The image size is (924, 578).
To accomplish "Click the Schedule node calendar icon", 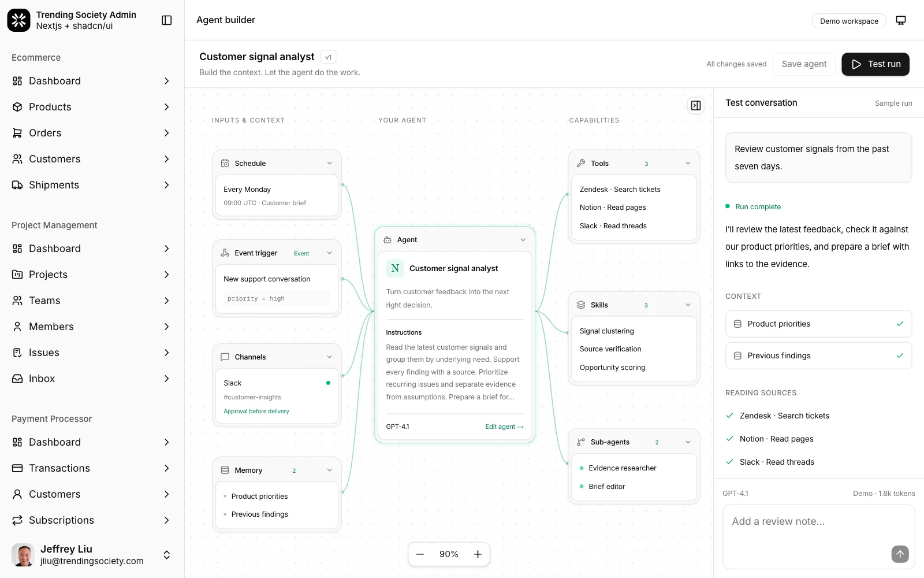I will 225,164.
